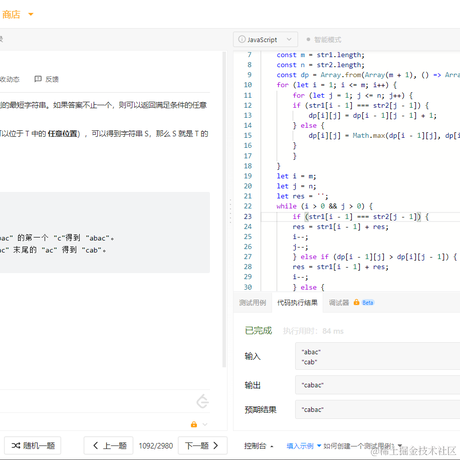
Task: Click the Beta badge on 调试器
Action: [x=368, y=303]
